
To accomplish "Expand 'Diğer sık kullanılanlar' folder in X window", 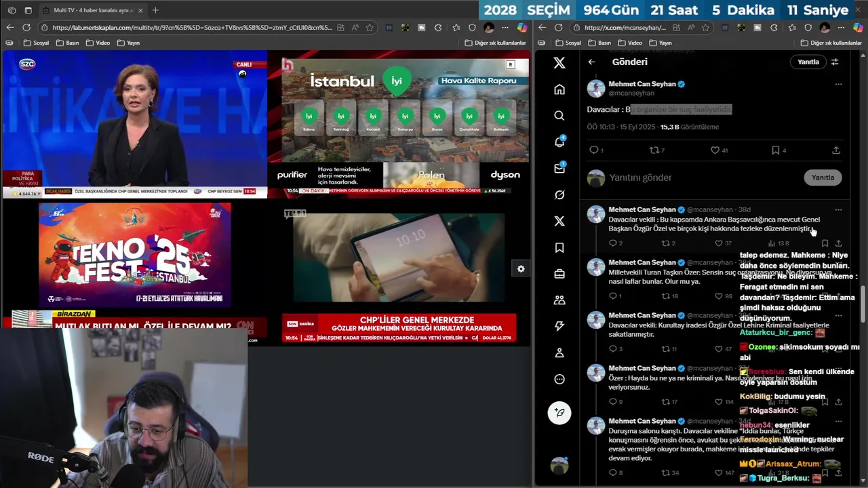I will click(x=830, y=43).
